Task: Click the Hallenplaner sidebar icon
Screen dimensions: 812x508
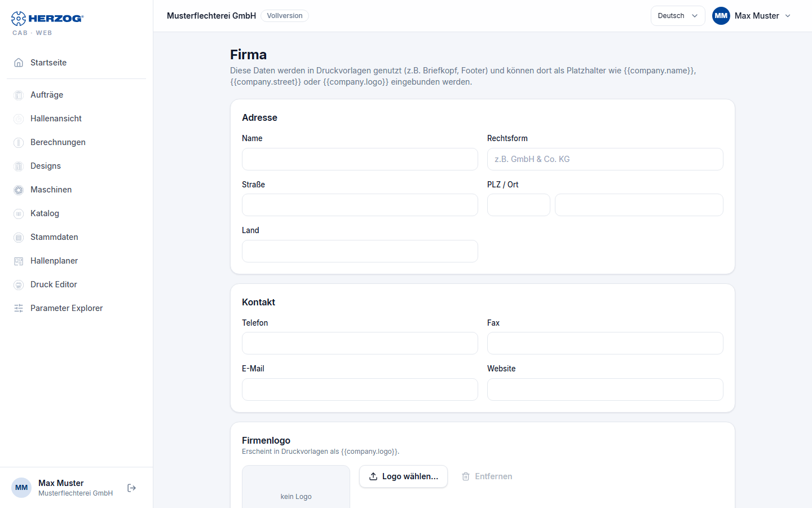Action: click(x=19, y=261)
